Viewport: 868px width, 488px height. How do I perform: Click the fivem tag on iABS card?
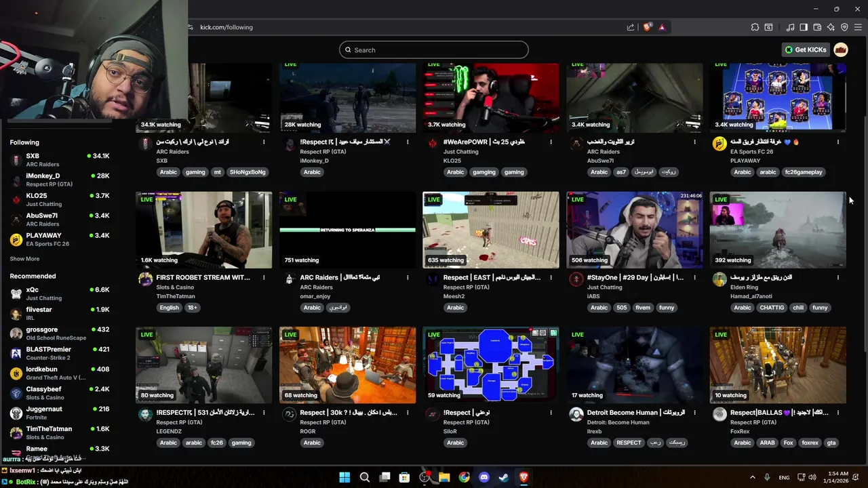coord(643,308)
